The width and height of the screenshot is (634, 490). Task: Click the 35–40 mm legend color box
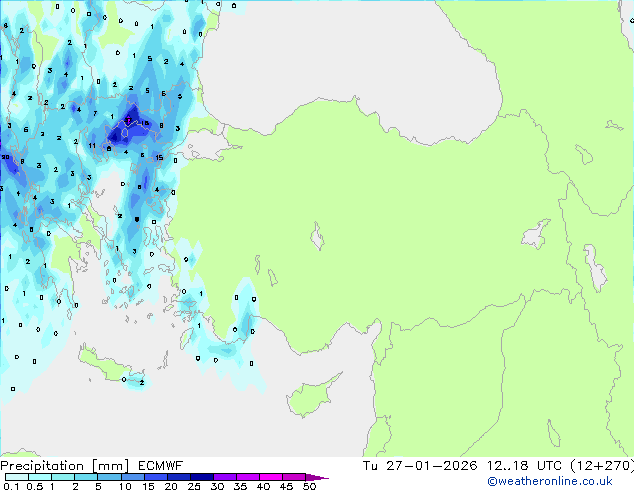coord(247,477)
